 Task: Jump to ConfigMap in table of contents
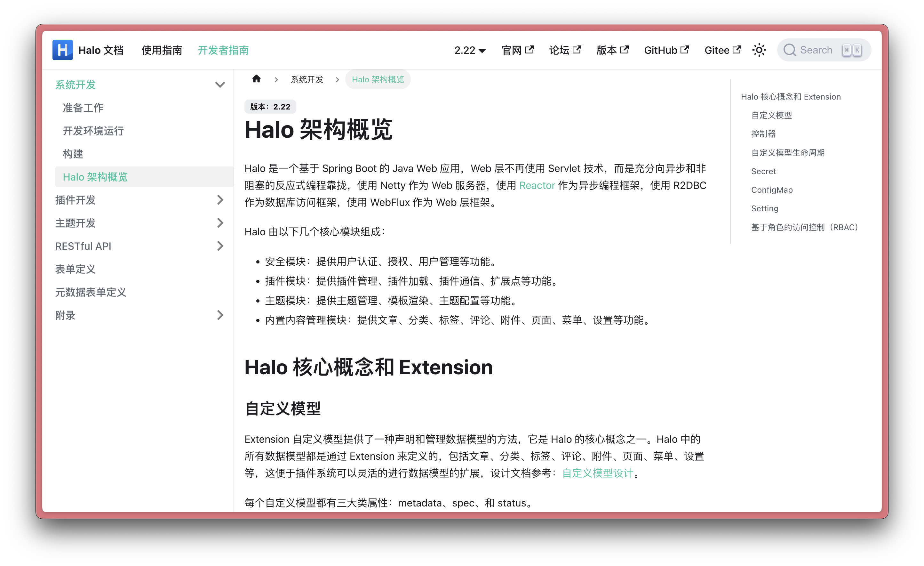pyautogui.click(x=772, y=190)
